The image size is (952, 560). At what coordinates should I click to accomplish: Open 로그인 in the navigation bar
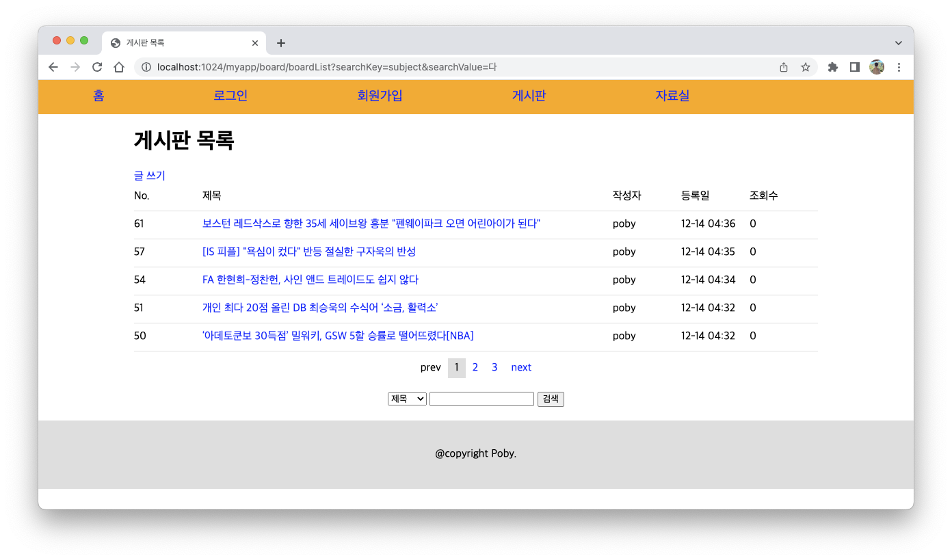point(230,96)
